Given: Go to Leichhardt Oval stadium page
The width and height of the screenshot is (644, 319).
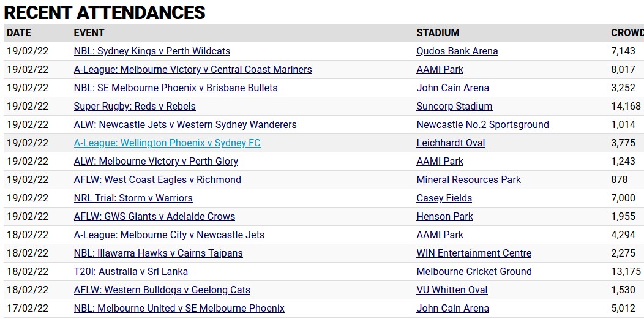Looking at the screenshot, I should (x=451, y=143).
